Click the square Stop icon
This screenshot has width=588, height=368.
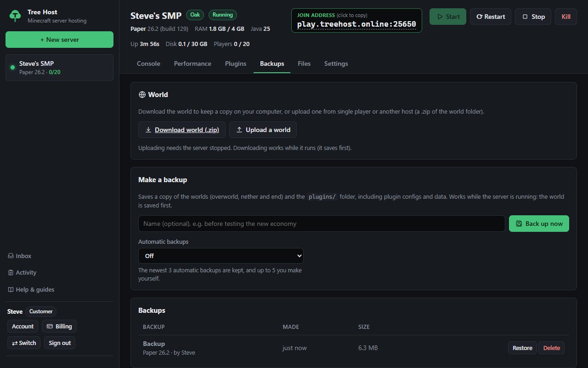coord(525,17)
